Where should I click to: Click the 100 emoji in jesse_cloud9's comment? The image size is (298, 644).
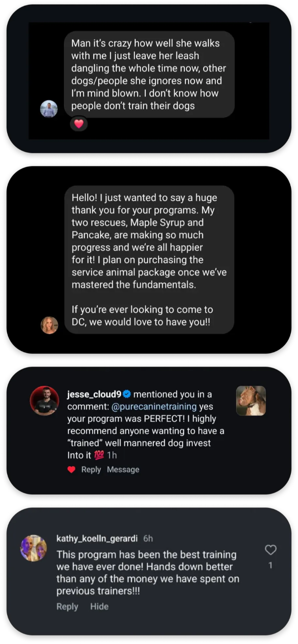[99, 455]
